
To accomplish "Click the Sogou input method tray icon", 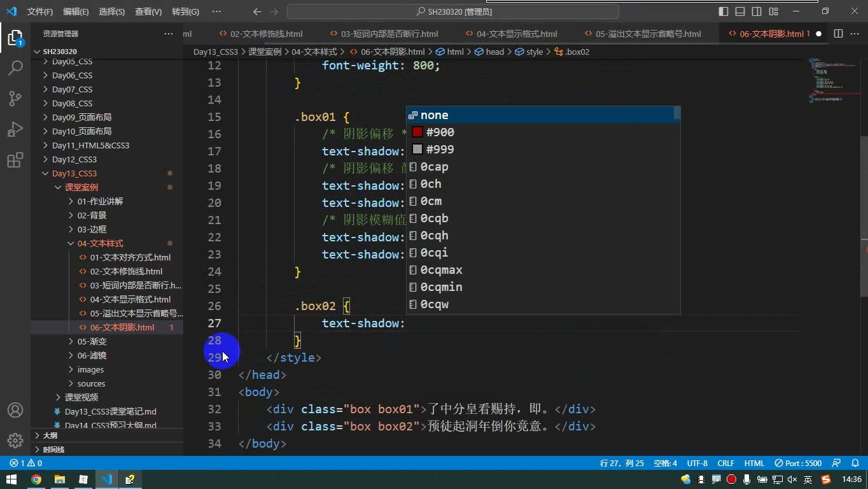I will (x=826, y=479).
